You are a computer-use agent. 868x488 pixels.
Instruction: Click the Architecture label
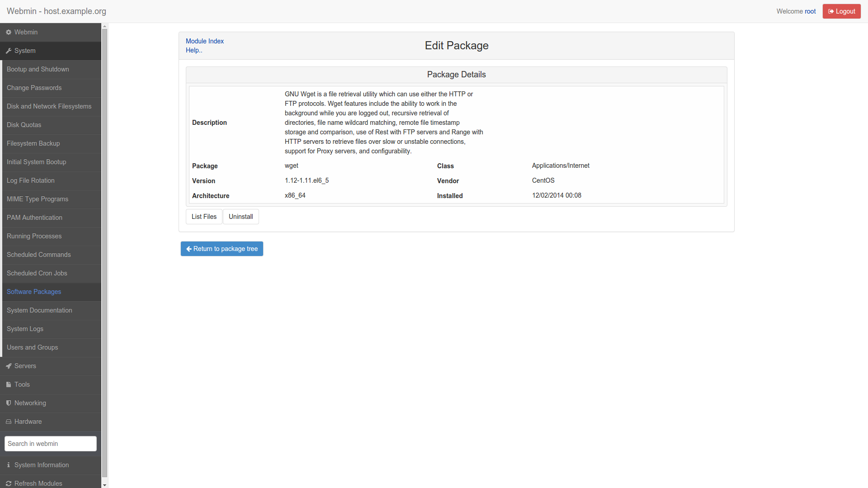211,196
